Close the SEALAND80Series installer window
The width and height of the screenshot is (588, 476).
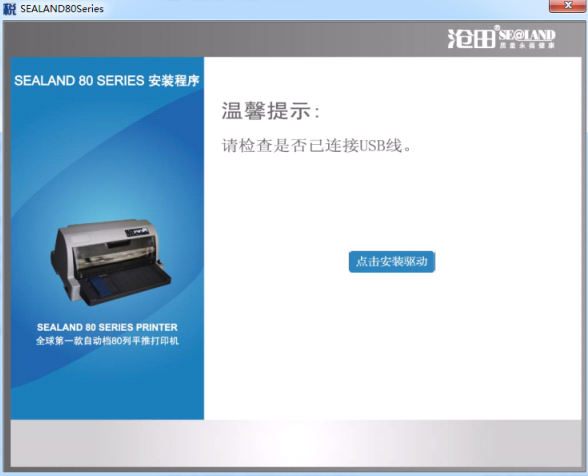(x=568, y=6)
